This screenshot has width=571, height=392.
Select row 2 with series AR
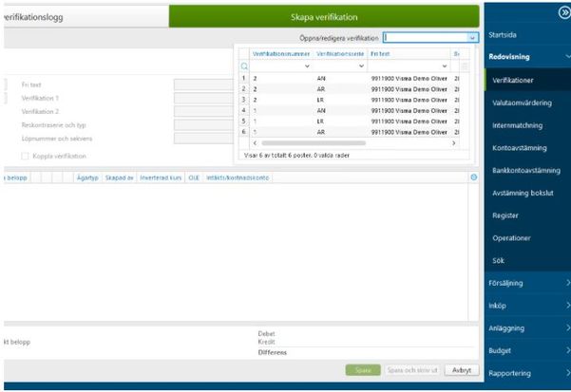[349, 89]
